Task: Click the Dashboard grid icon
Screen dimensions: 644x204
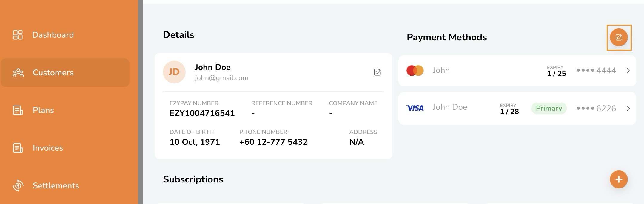Action: [x=18, y=35]
